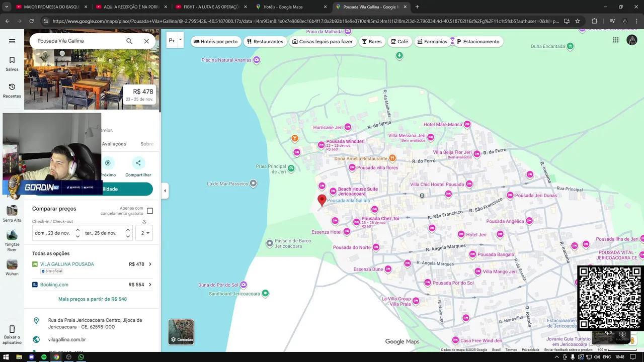Select Coisas legais para fazer chip
The height and width of the screenshot is (362, 644).
323,42
